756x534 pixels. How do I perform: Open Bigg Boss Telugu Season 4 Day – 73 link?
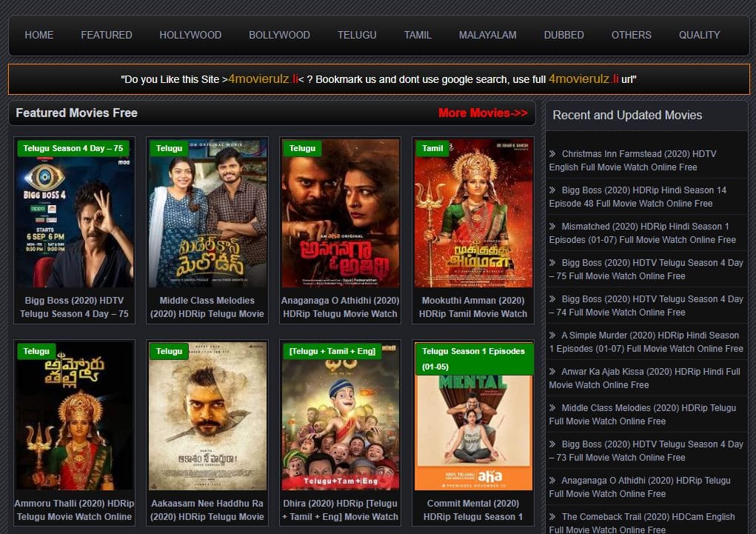646,450
